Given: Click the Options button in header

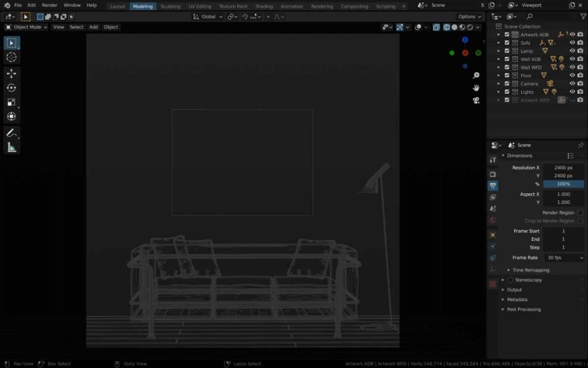Looking at the screenshot, I should [x=469, y=17].
